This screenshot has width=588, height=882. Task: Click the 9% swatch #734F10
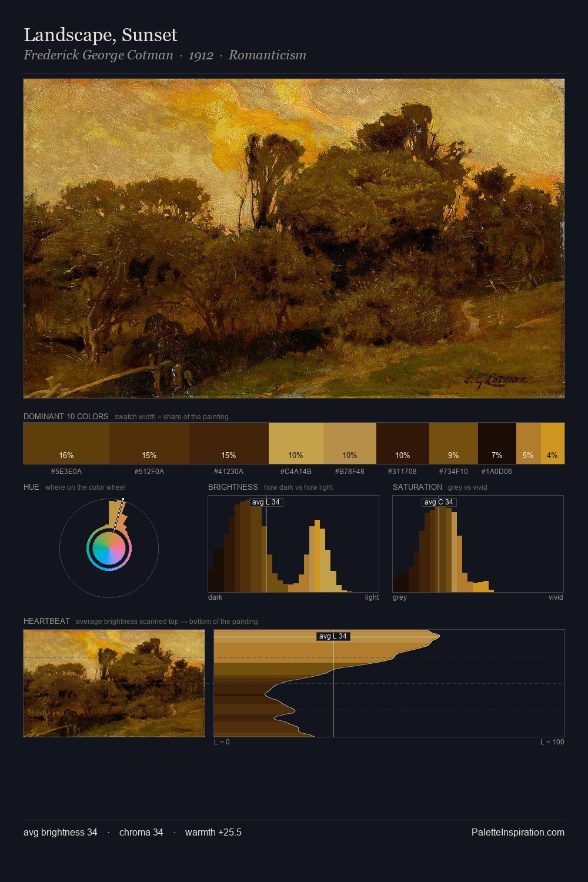(x=453, y=443)
